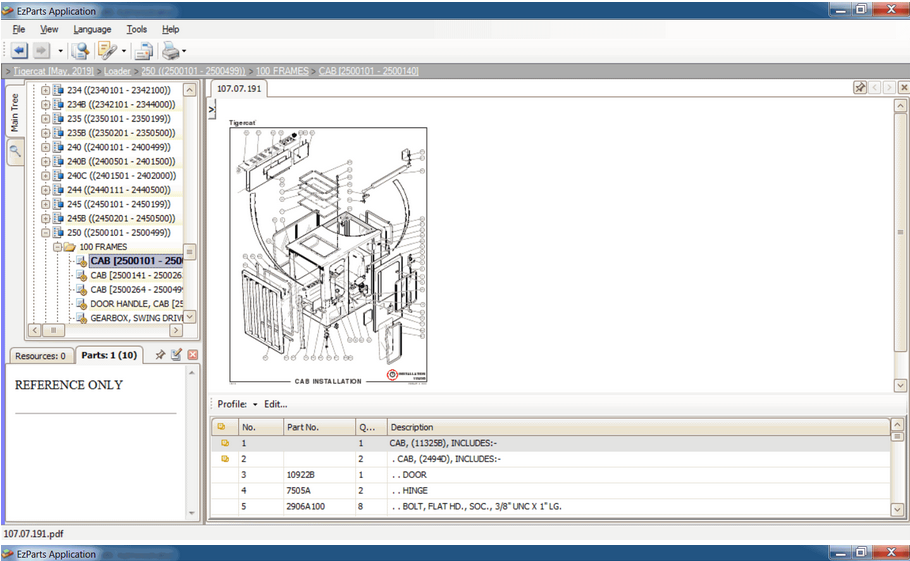Expand the 240 ((2400101 - 2400499)) node
This screenshot has width=910, height=561.
pos(45,147)
